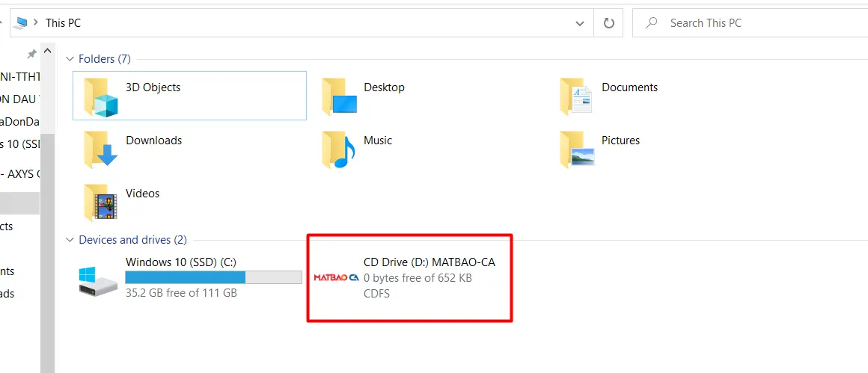This screenshot has height=373, width=868.
Task: Select the 'Documents' folder label
Action: click(x=629, y=87)
